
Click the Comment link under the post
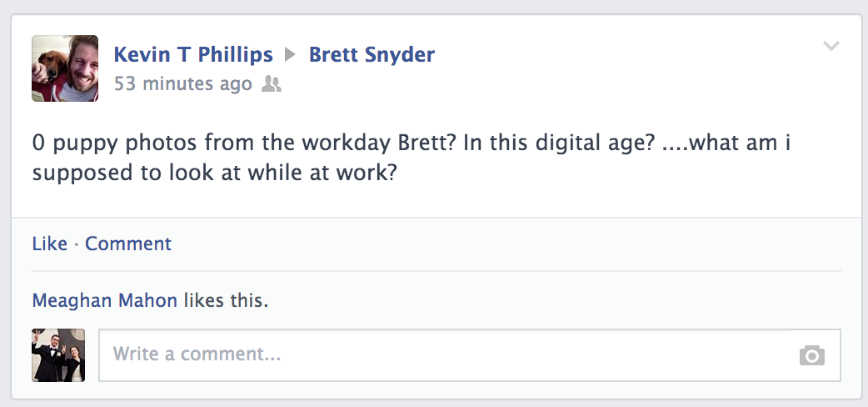click(x=128, y=244)
